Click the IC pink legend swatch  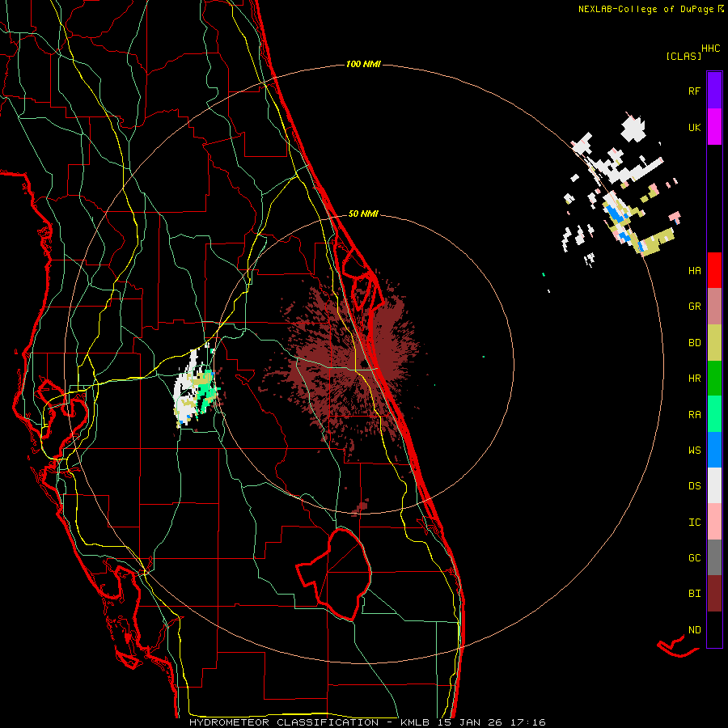(714, 522)
